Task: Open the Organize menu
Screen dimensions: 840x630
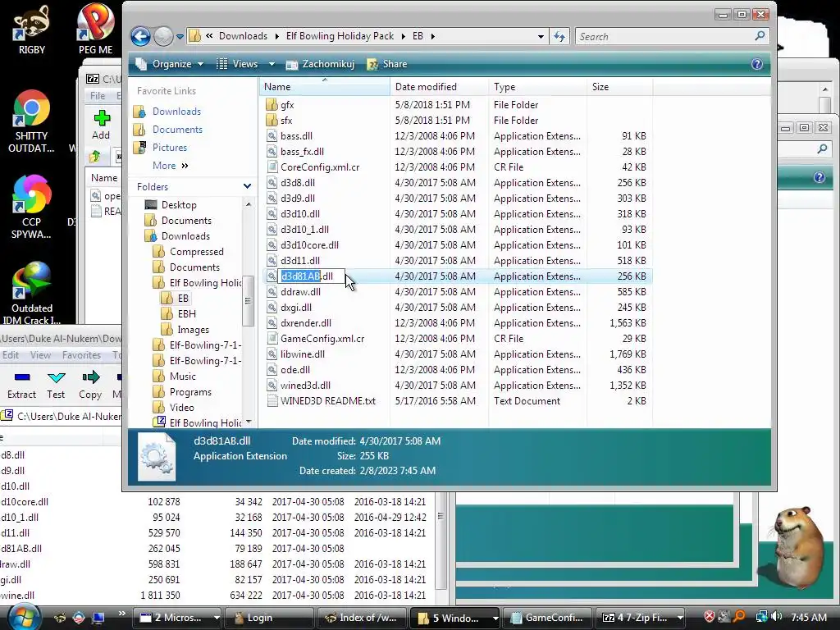Action: click(171, 64)
